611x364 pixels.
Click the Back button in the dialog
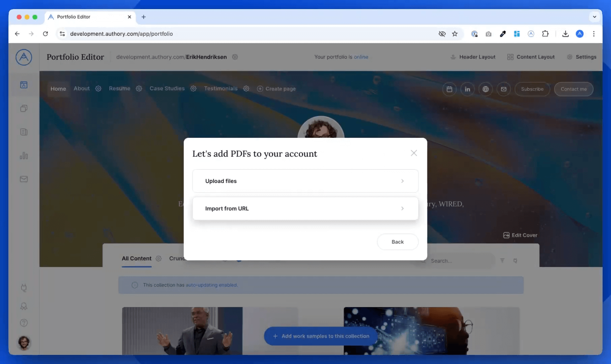(x=398, y=242)
